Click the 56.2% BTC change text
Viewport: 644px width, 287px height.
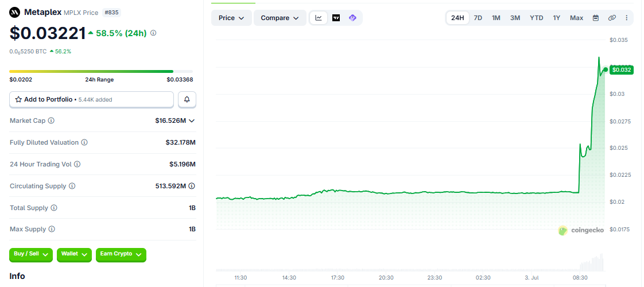pyautogui.click(x=63, y=51)
